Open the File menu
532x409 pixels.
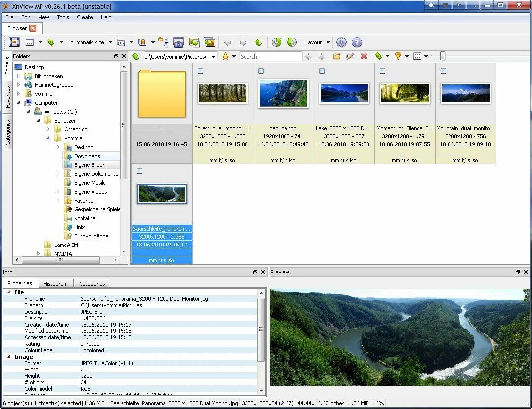click(9, 17)
